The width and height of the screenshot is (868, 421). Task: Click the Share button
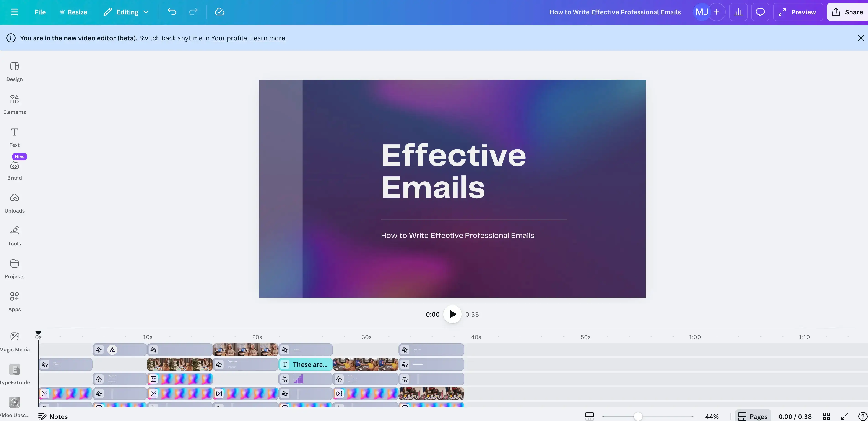[847, 12]
